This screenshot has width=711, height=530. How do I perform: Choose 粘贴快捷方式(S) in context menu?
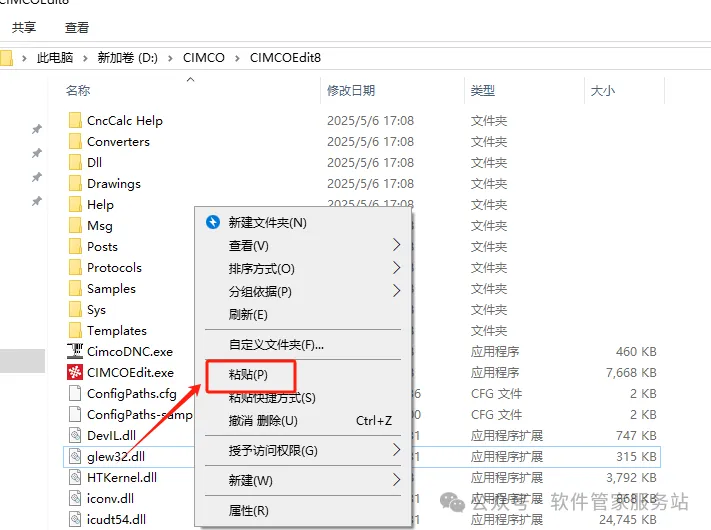(x=303, y=398)
